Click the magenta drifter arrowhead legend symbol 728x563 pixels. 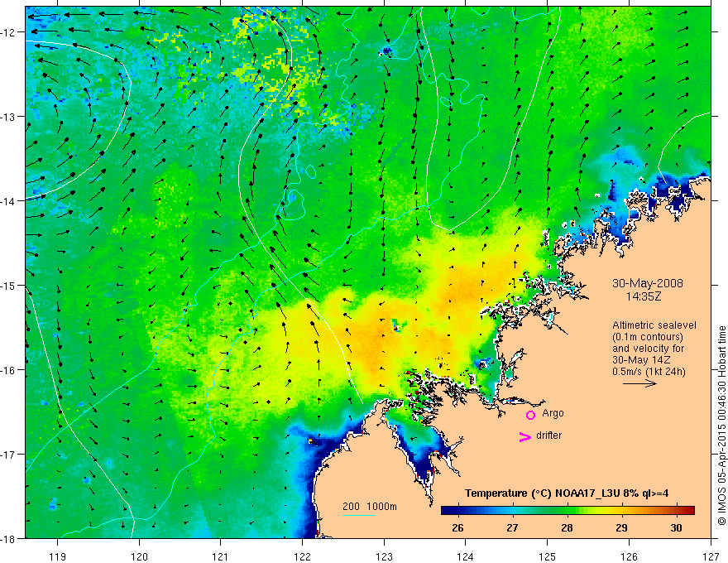tap(525, 436)
